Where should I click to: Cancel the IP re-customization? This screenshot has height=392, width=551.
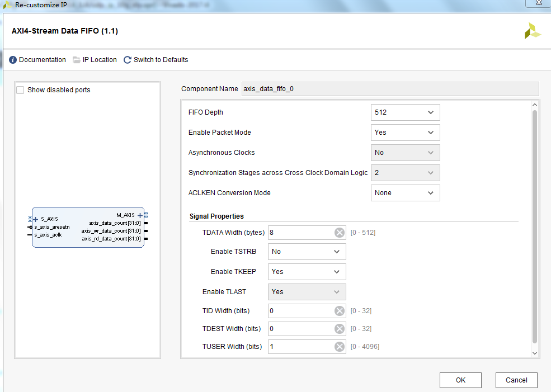pyautogui.click(x=516, y=380)
